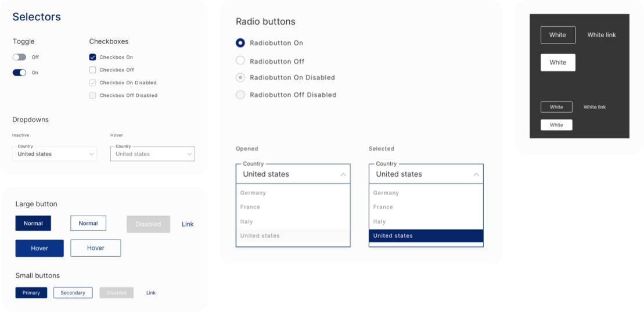Click the small Primary button
The height and width of the screenshot is (312, 644).
31,293
